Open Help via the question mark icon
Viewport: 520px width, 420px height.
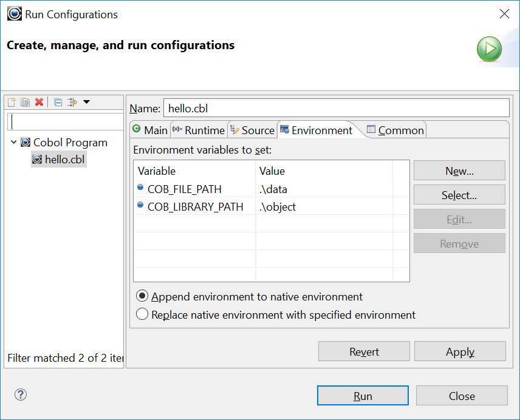21,395
